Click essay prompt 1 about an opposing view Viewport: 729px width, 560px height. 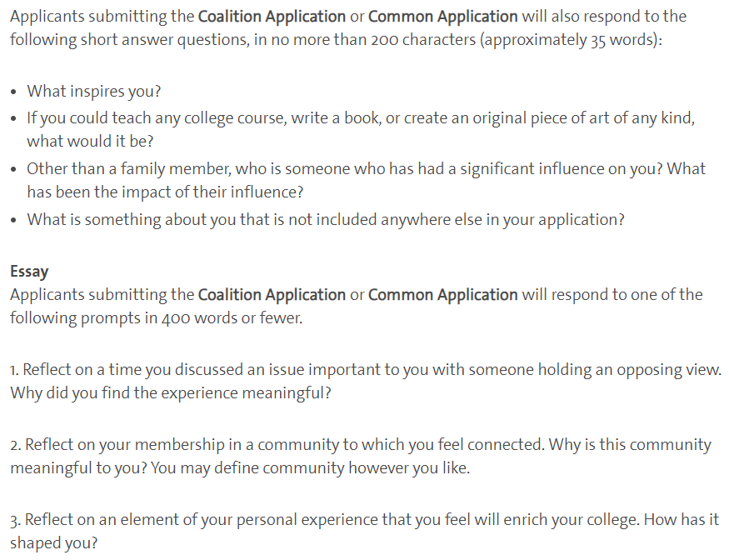pyautogui.click(x=366, y=382)
